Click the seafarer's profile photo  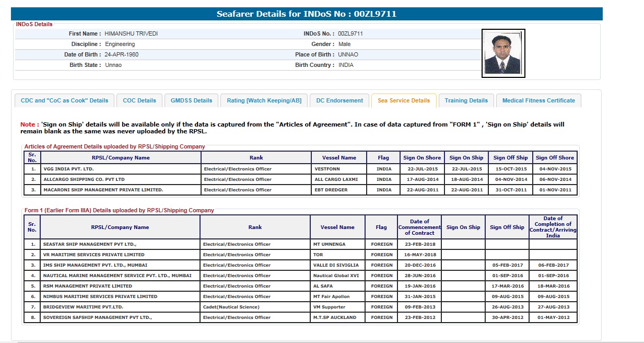503,53
